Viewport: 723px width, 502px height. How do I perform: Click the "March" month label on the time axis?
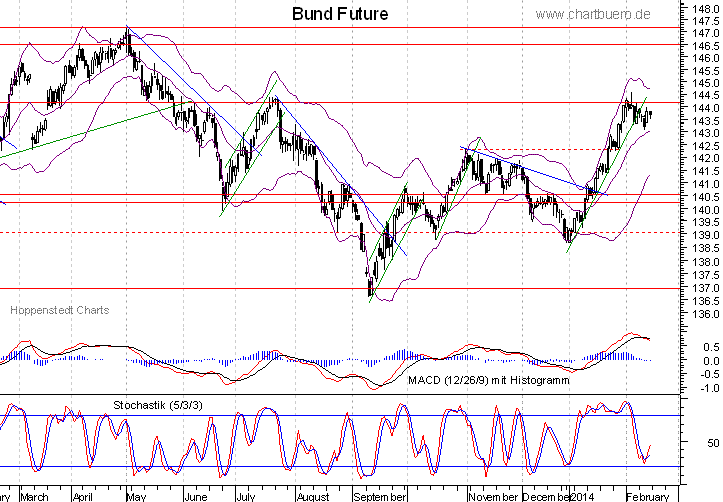pos(35,497)
